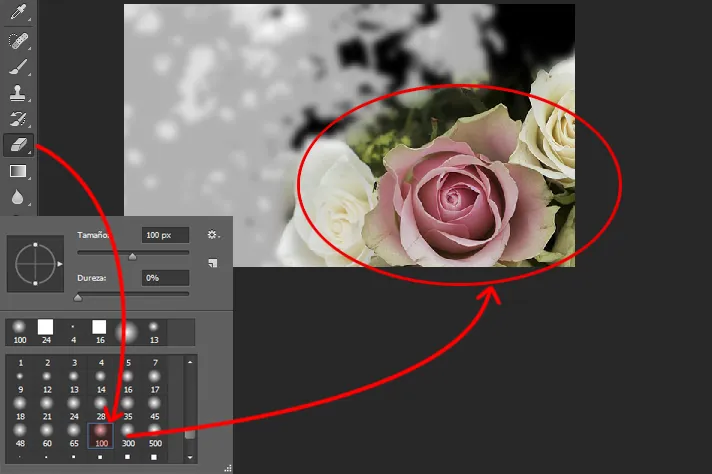This screenshot has width=712, height=474.
Task: Select the Blur (water drop) tool
Action: 17,198
